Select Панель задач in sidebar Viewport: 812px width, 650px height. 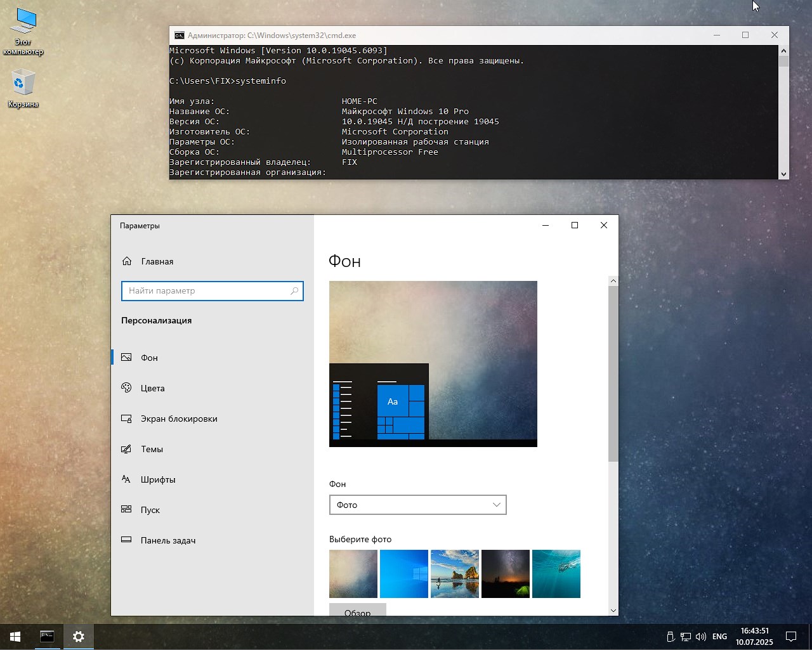tap(167, 540)
